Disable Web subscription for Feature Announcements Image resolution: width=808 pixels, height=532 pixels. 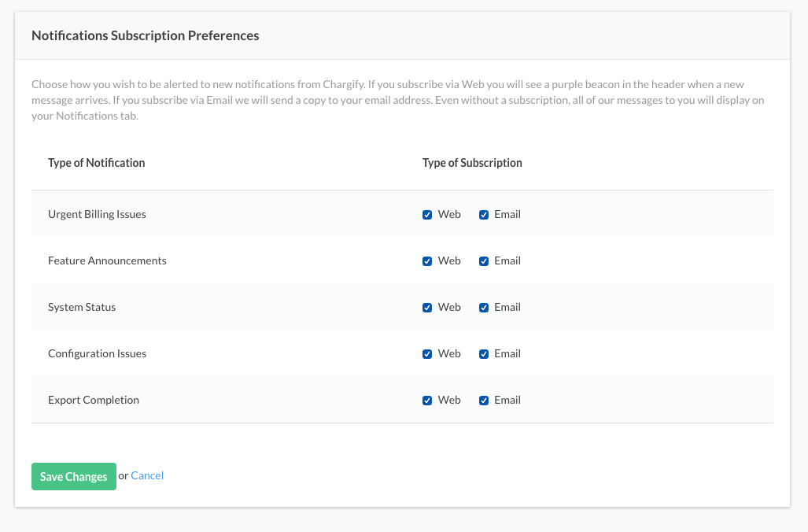(427, 261)
